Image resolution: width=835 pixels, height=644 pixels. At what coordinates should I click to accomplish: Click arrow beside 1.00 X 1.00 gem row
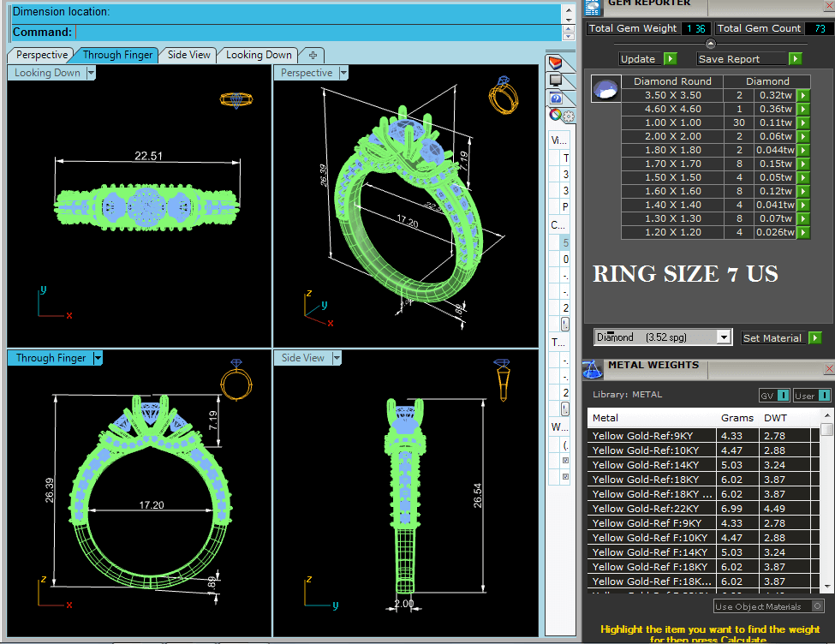[x=803, y=123]
